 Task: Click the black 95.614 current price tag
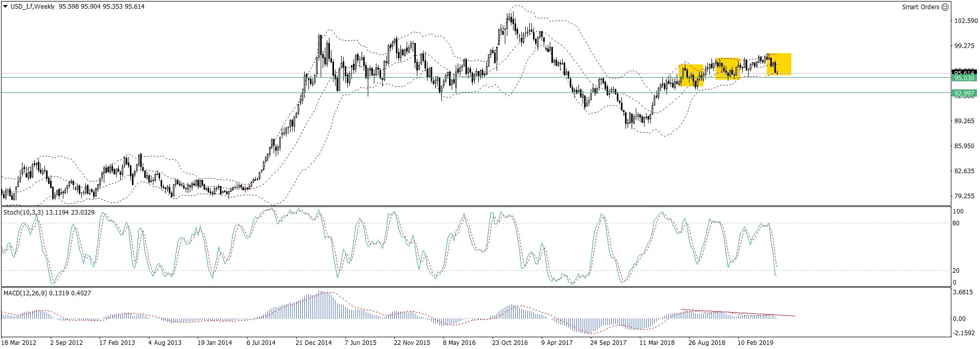[x=964, y=73]
